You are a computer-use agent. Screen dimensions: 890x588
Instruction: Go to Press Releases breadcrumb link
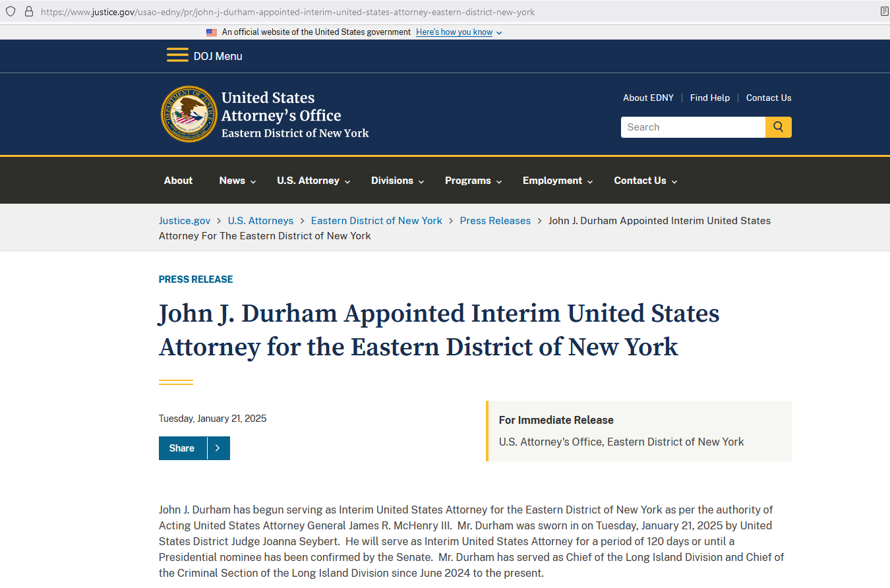tap(495, 221)
